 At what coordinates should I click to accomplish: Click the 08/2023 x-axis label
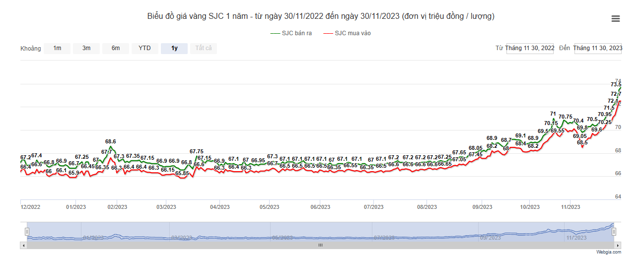427,207
